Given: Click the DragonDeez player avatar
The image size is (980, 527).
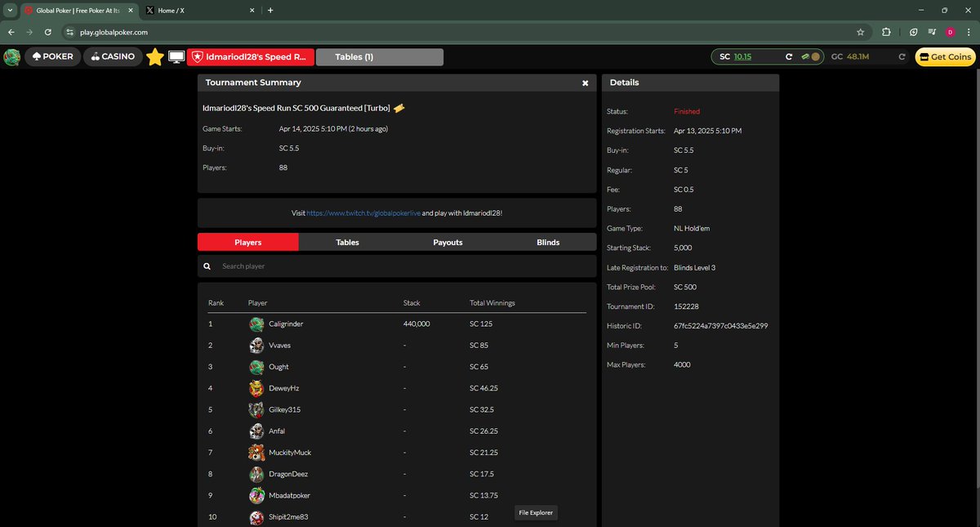Looking at the screenshot, I should tap(256, 474).
